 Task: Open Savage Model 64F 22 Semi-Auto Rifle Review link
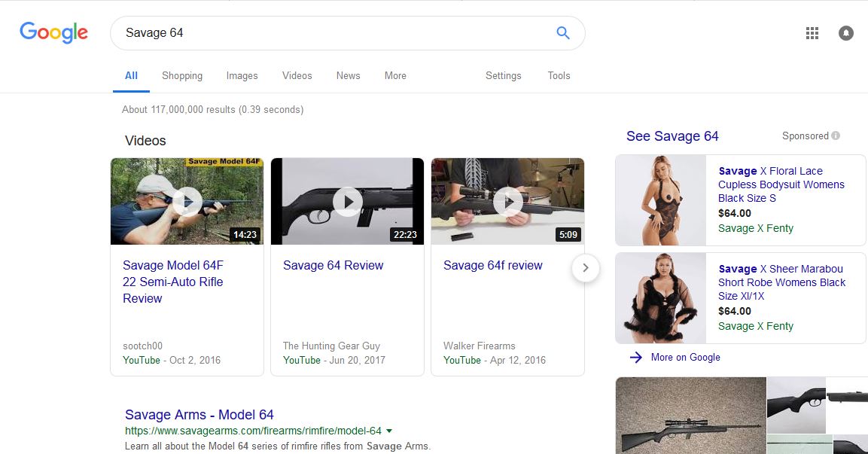pyautogui.click(x=172, y=282)
